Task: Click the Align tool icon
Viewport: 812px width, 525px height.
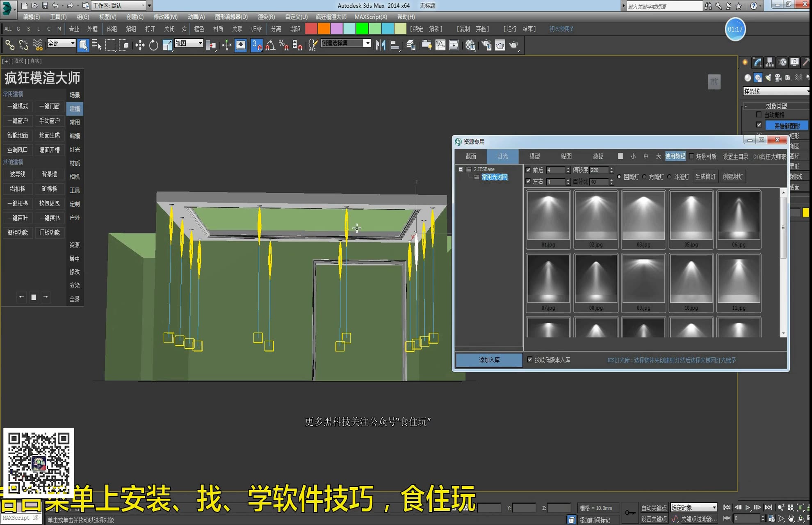Action: [395, 45]
